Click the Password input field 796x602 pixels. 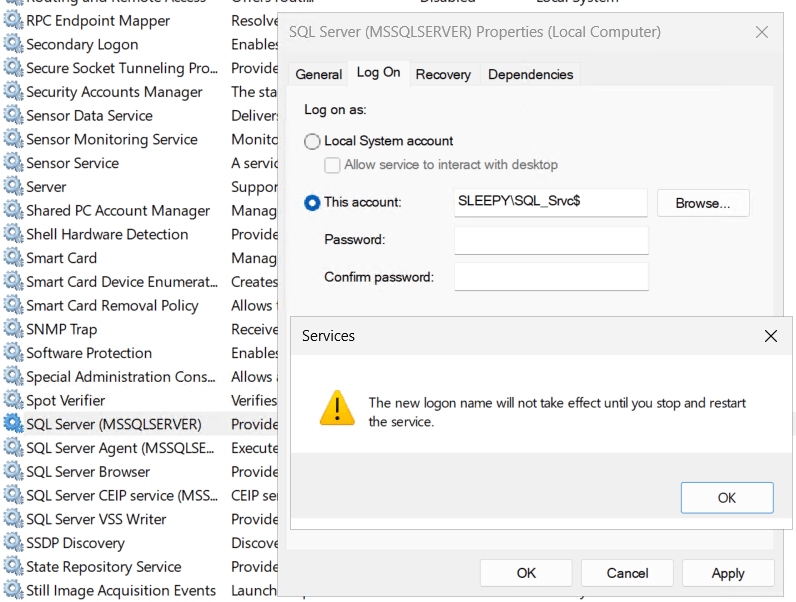tap(551, 240)
